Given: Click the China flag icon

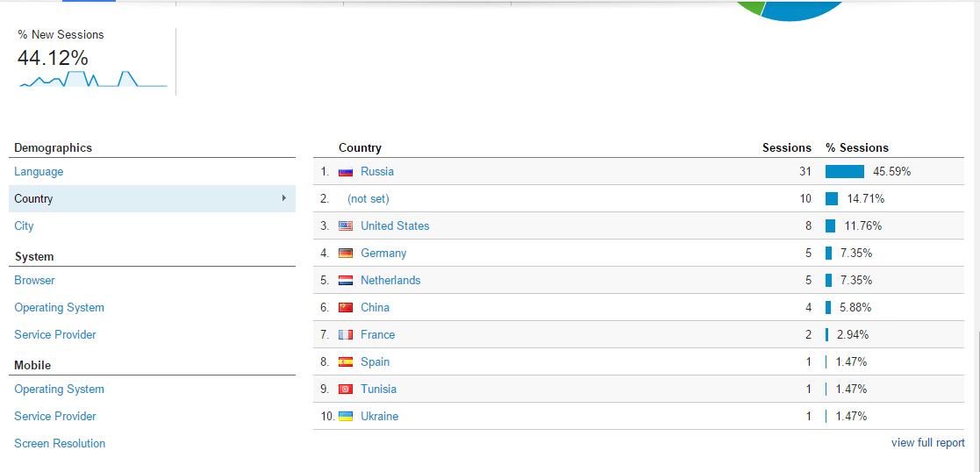Looking at the screenshot, I should 346,308.
